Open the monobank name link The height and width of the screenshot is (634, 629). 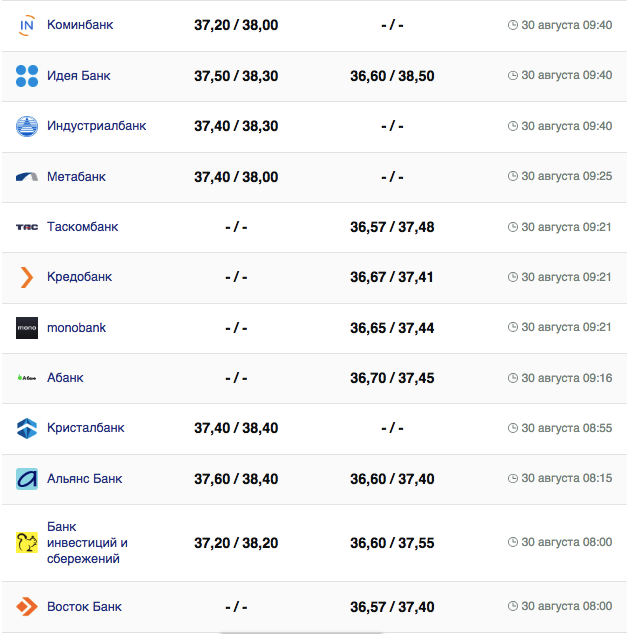click(x=76, y=328)
